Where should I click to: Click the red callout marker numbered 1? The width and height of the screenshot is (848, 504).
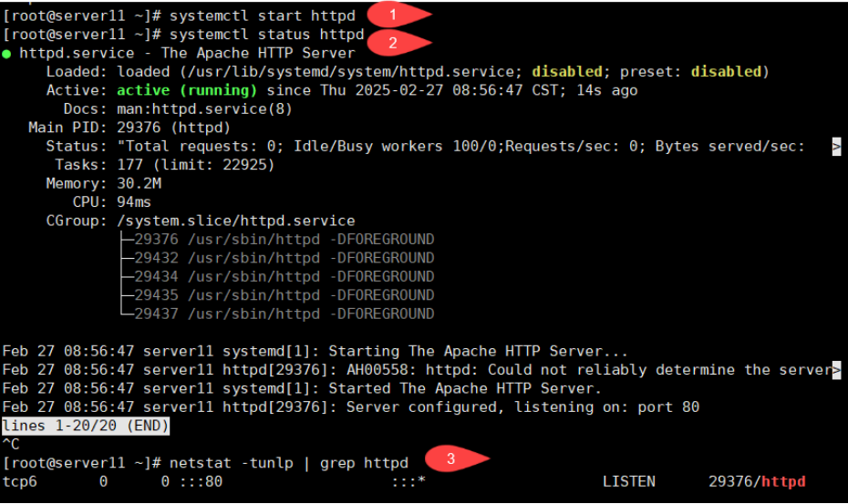click(x=398, y=14)
